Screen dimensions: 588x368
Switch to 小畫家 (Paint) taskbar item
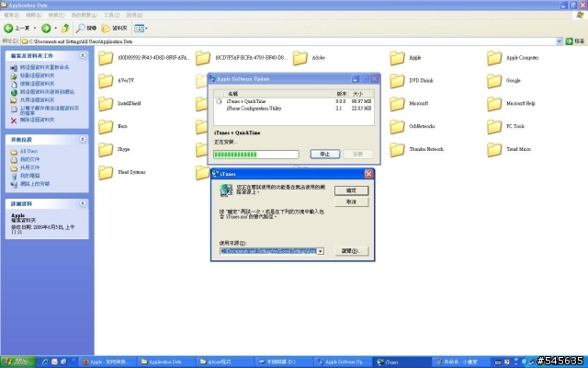click(x=460, y=362)
